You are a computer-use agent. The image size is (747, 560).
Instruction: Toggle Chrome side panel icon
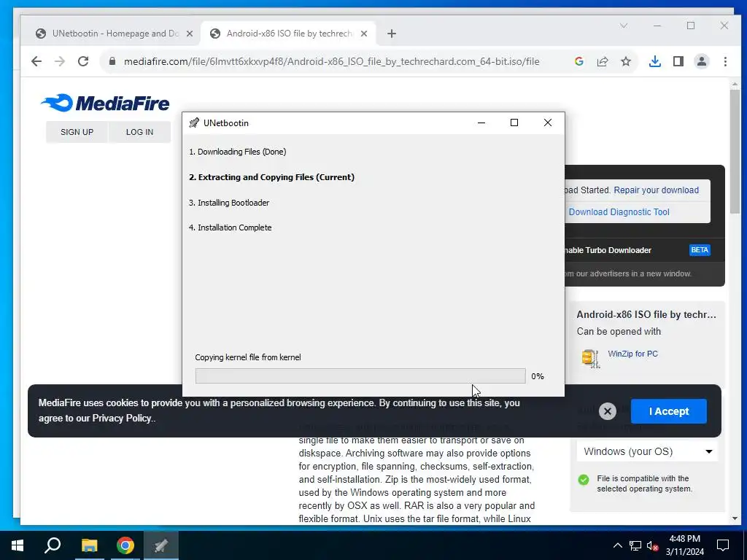678,61
